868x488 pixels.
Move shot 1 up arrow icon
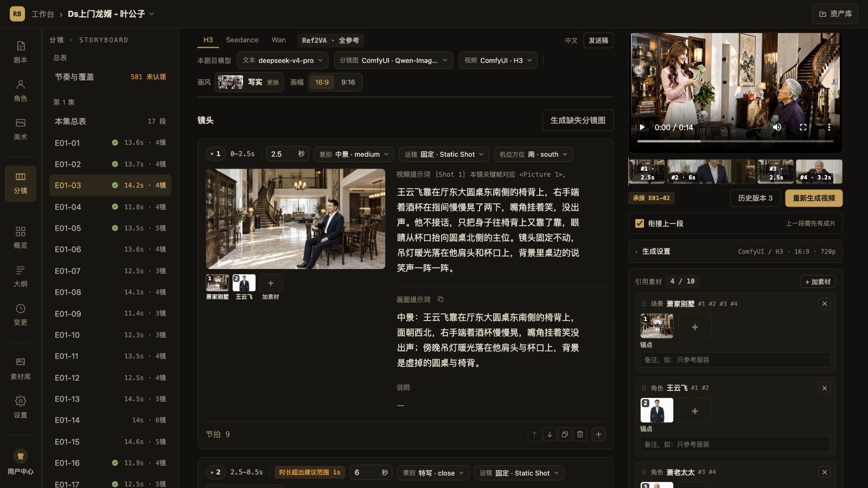(x=534, y=434)
